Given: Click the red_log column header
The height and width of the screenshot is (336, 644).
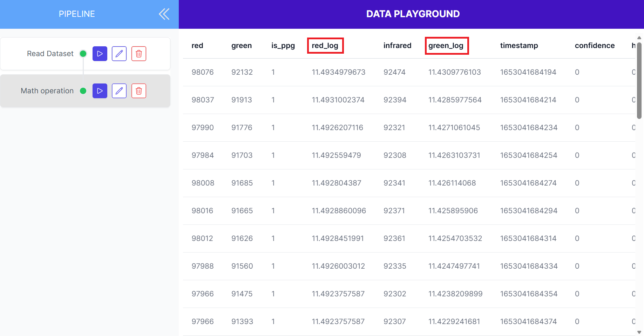Looking at the screenshot, I should click(x=325, y=46).
